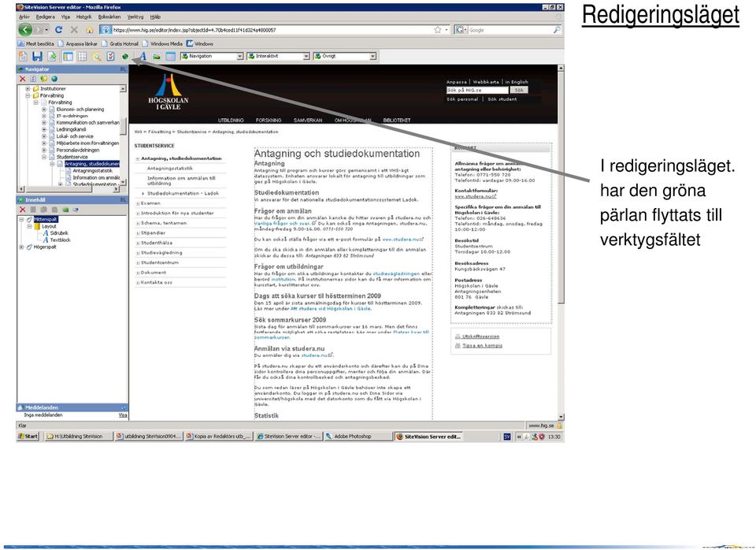Switch to Adobe Photoshop in taskbar
The image size is (756, 550).
click(358, 437)
